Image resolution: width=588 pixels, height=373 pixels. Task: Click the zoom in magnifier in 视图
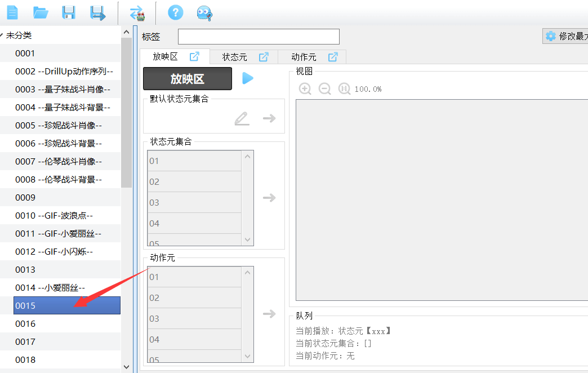click(x=305, y=89)
